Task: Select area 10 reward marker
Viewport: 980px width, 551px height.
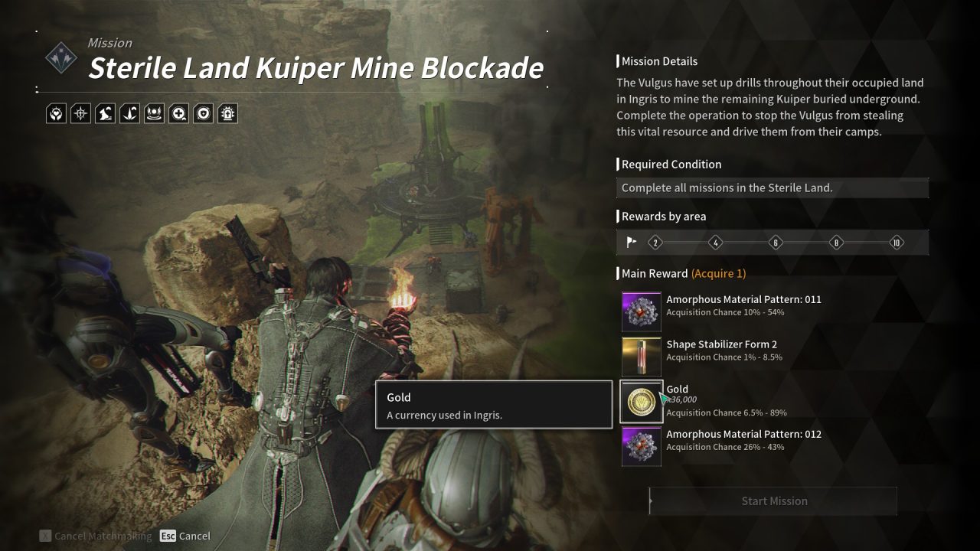Action: [x=897, y=243]
